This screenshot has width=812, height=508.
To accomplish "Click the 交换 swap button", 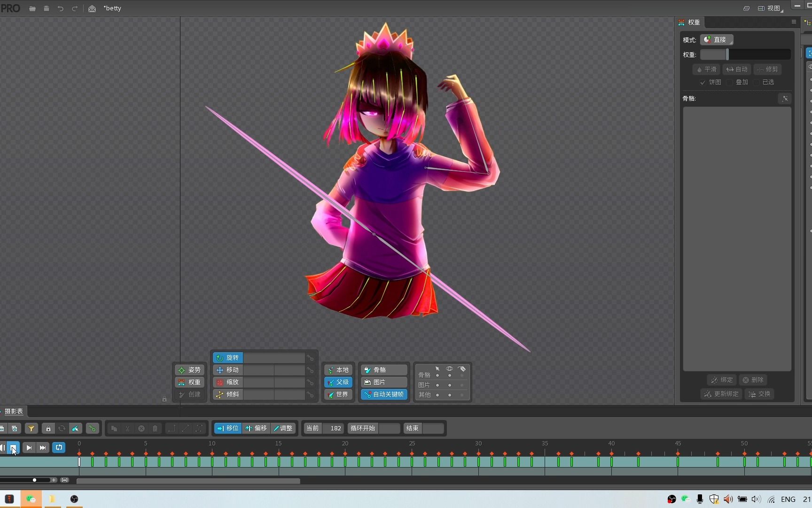I will (x=759, y=394).
